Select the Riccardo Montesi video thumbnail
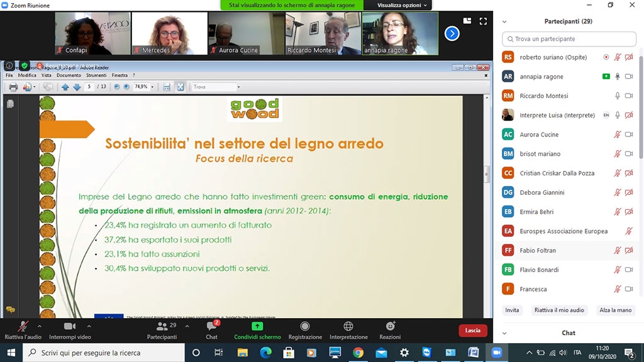 [323, 33]
